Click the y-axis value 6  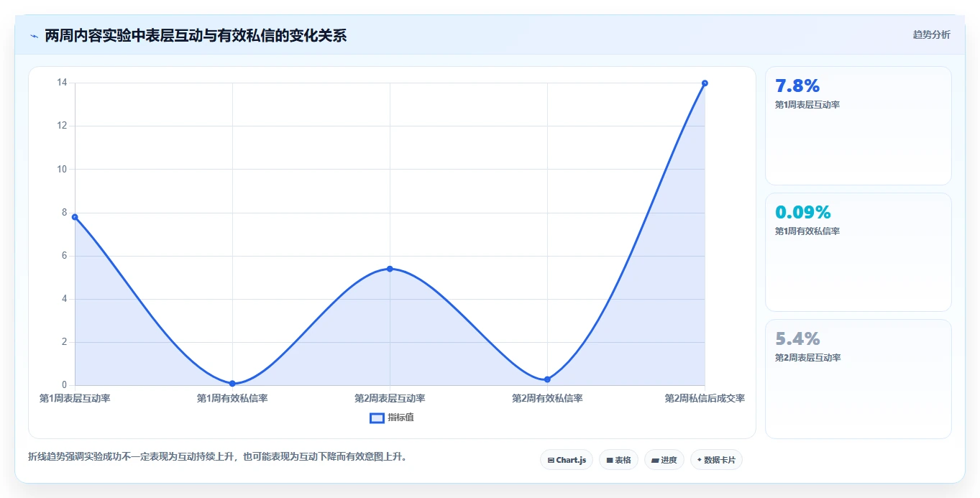click(x=64, y=256)
